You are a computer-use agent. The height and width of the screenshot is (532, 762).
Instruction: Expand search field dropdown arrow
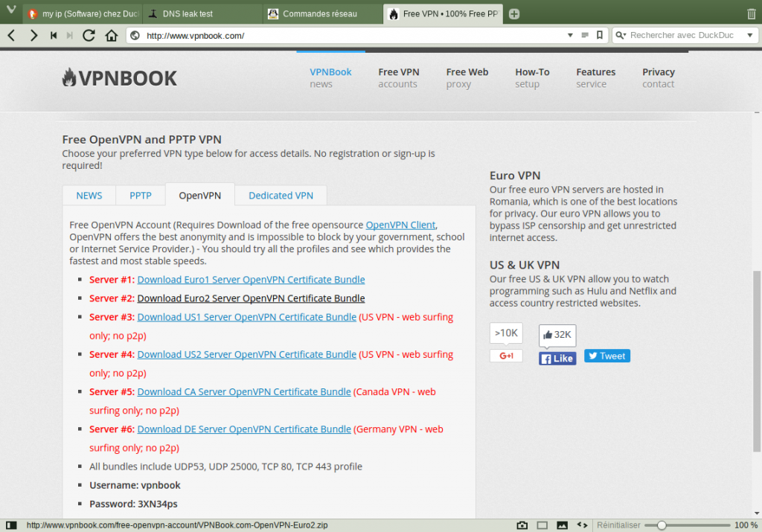(750, 35)
